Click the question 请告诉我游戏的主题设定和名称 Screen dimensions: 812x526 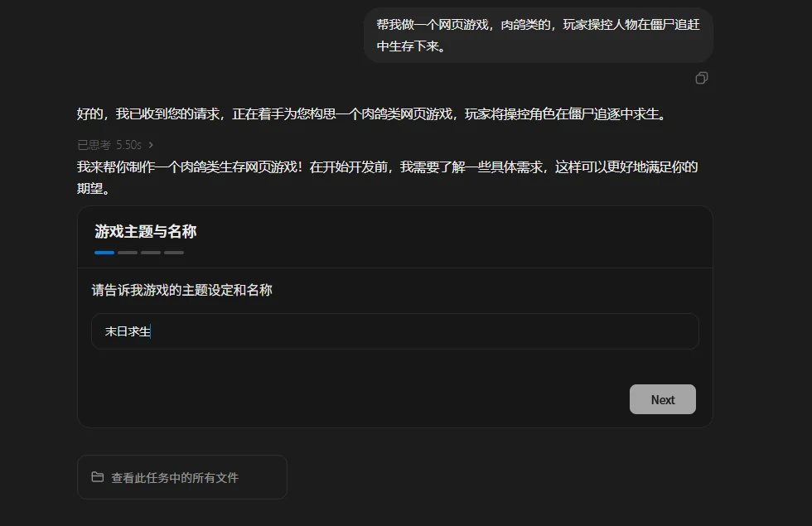click(182, 290)
